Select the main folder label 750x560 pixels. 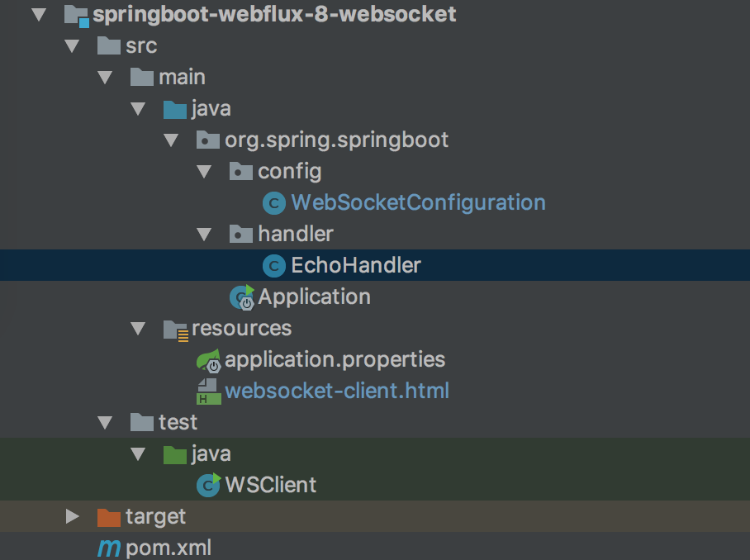point(182,78)
